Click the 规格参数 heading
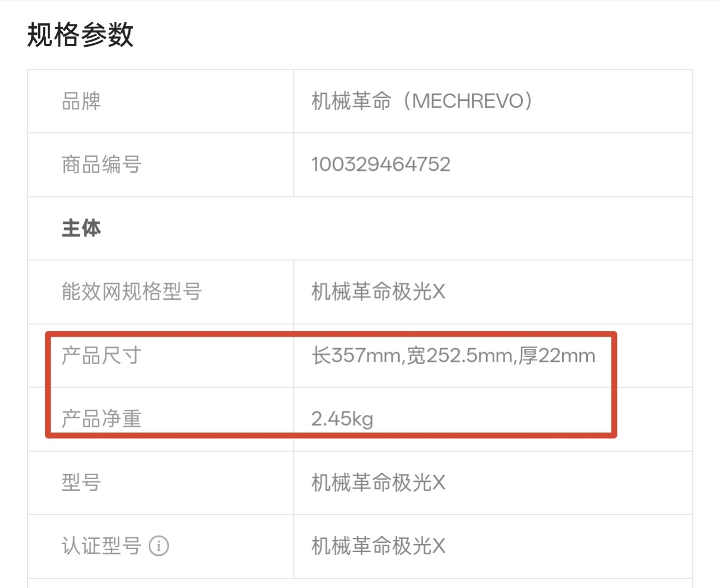This screenshot has height=588, width=720. click(x=80, y=35)
